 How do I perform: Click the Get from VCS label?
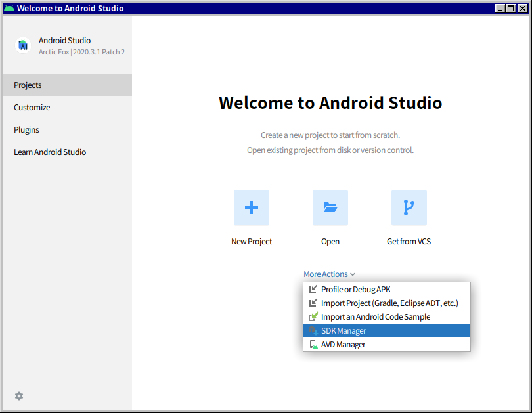tap(409, 242)
